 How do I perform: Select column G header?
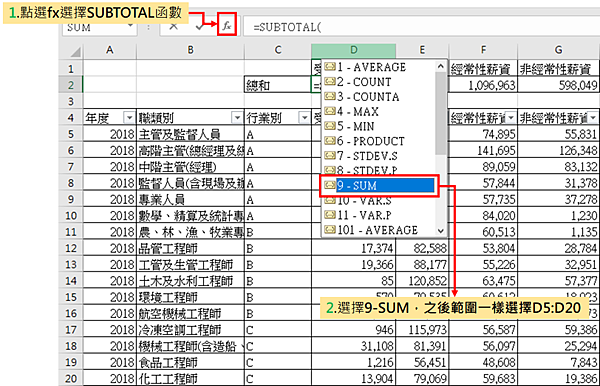point(559,50)
